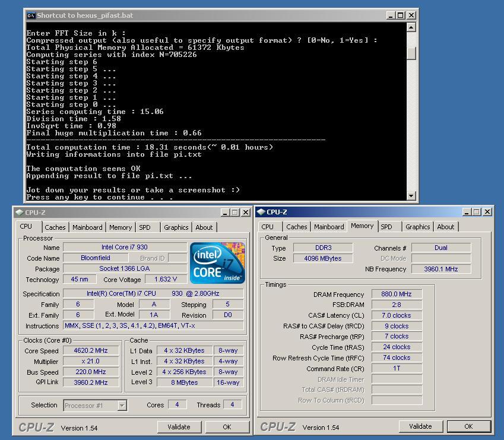The image size is (504, 440).
Task: Click the Core Speed value '4620.2 MHz'
Action: click(91, 350)
